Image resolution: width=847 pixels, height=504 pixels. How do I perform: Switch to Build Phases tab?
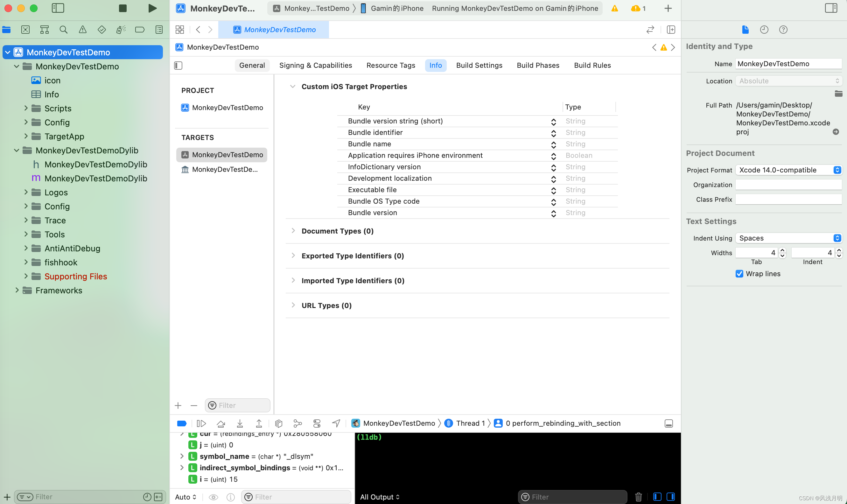click(x=538, y=65)
